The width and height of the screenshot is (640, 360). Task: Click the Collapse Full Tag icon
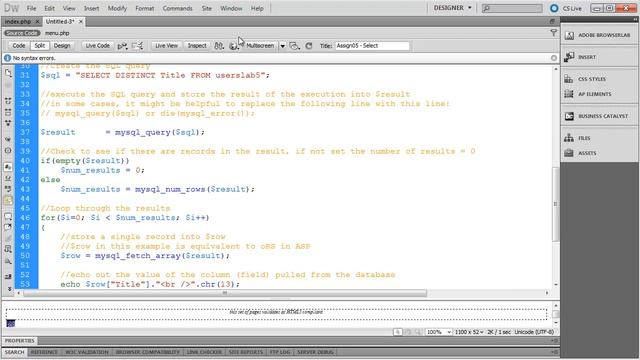click(x=8, y=100)
